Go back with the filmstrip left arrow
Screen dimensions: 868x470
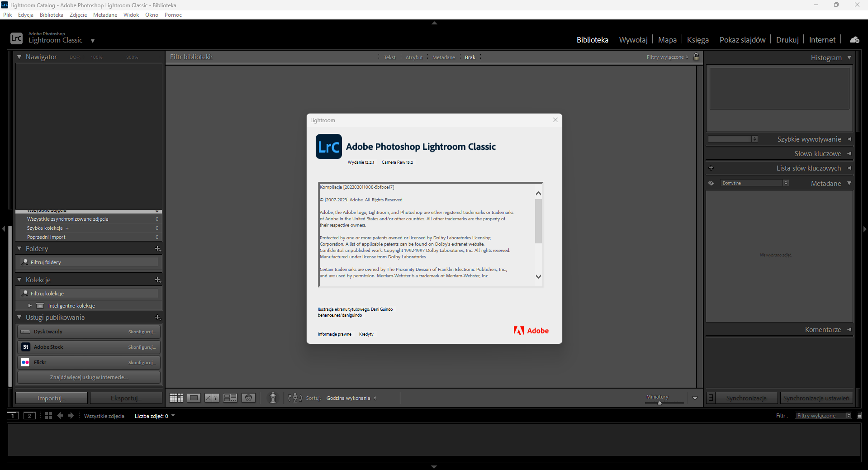click(x=60, y=416)
